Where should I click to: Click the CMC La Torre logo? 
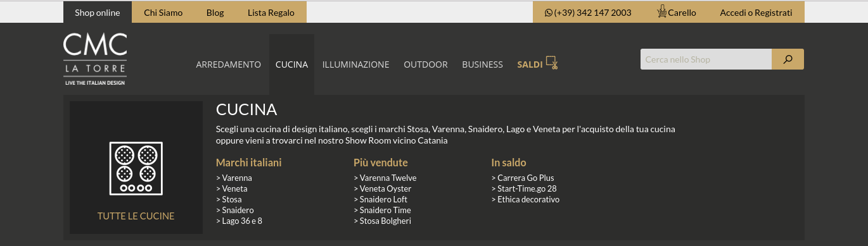coord(95,59)
